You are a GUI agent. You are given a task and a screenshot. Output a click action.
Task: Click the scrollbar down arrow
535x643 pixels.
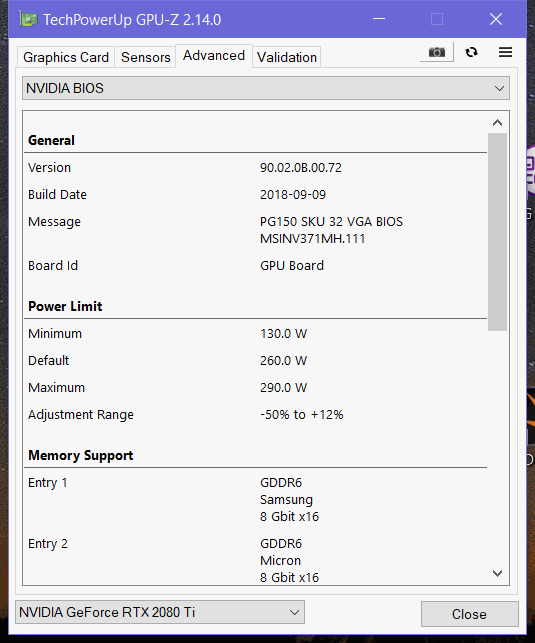497,573
